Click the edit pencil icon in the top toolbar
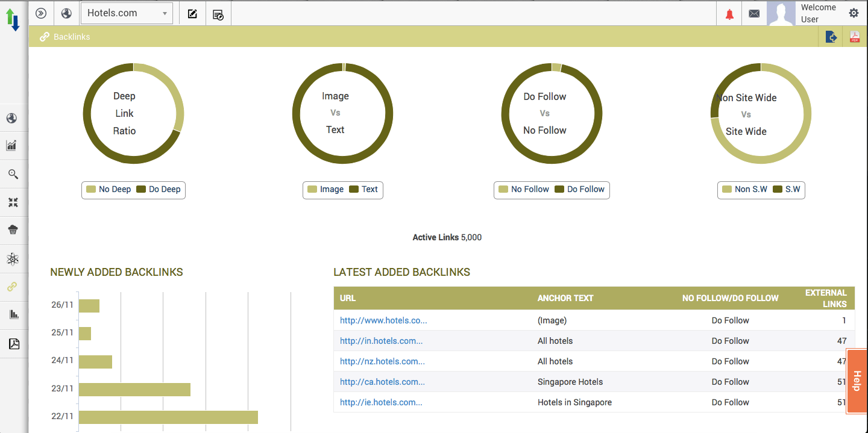The image size is (868, 433). [192, 13]
